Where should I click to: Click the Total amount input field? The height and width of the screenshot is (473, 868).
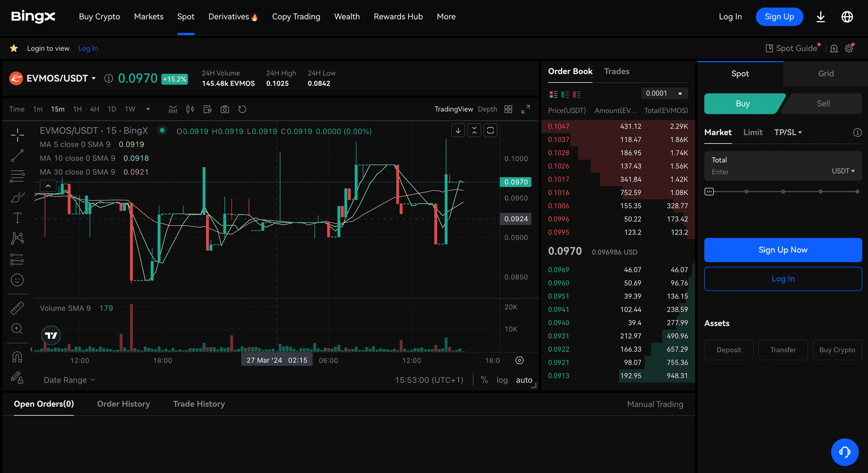[x=783, y=166]
